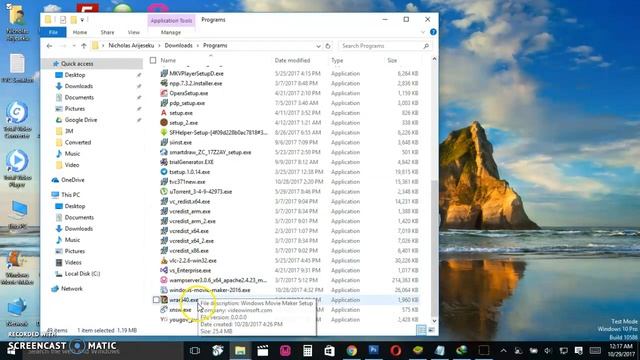Click the Nicholas Arijeseku breadcrumb

131,46
